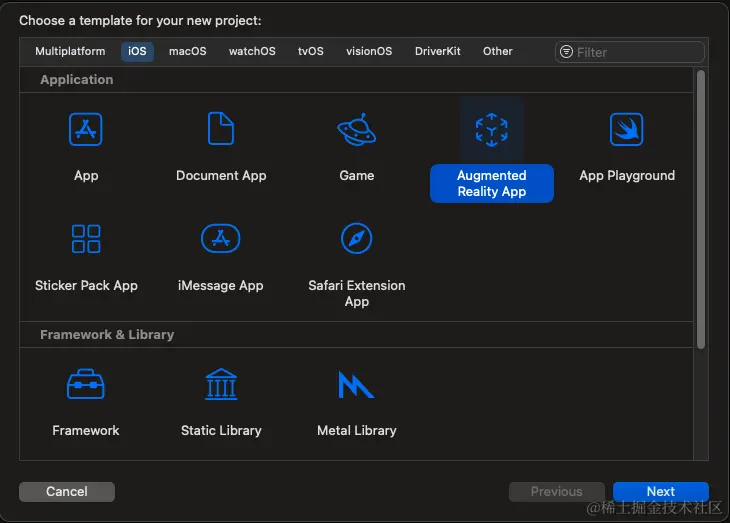The image size is (730, 523).
Task: Choose the Safari Extension App compass icon
Action: click(x=357, y=238)
